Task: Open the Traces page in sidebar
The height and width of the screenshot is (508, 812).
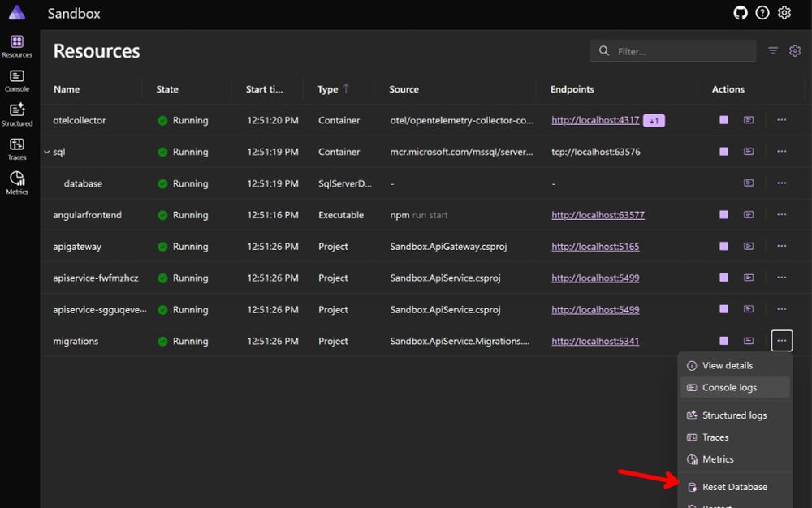Action: (x=16, y=149)
